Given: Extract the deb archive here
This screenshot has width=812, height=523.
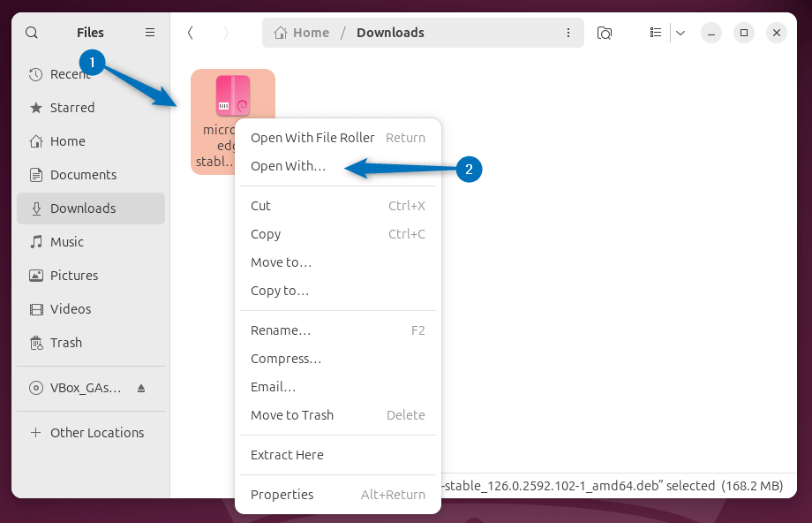Looking at the screenshot, I should [287, 454].
